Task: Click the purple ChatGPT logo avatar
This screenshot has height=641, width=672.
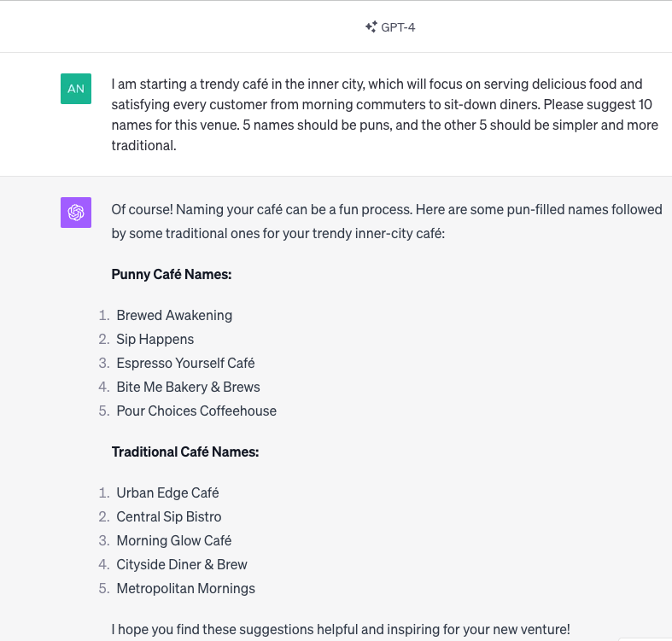Action: 76,213
